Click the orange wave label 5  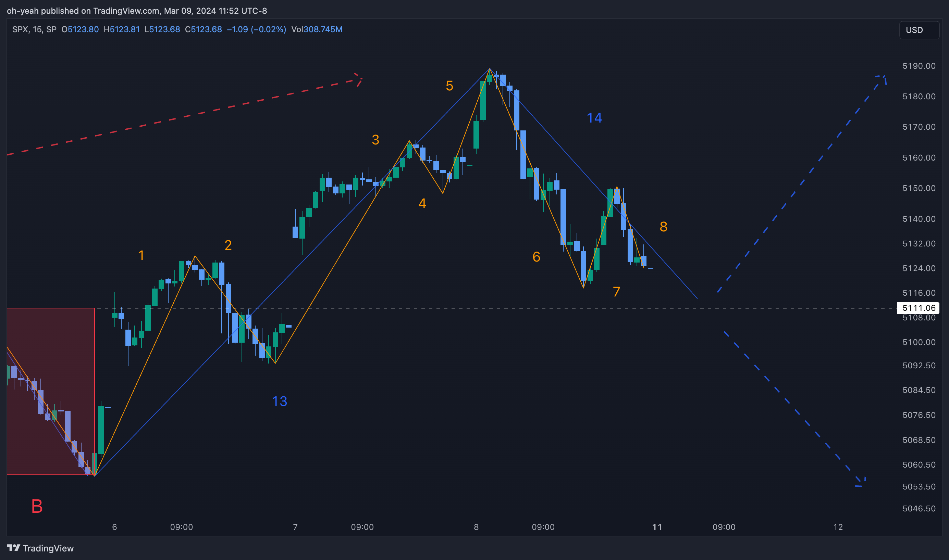click(x=449, y=86)
